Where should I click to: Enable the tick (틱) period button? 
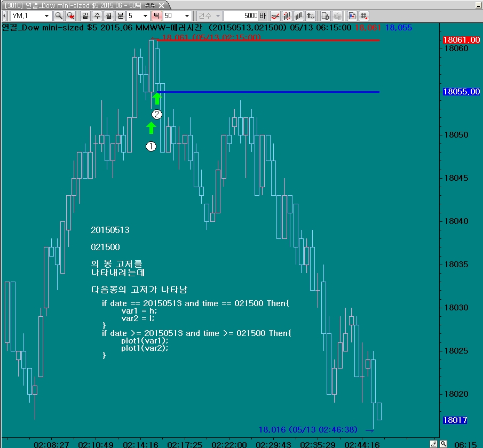point(157,16)
